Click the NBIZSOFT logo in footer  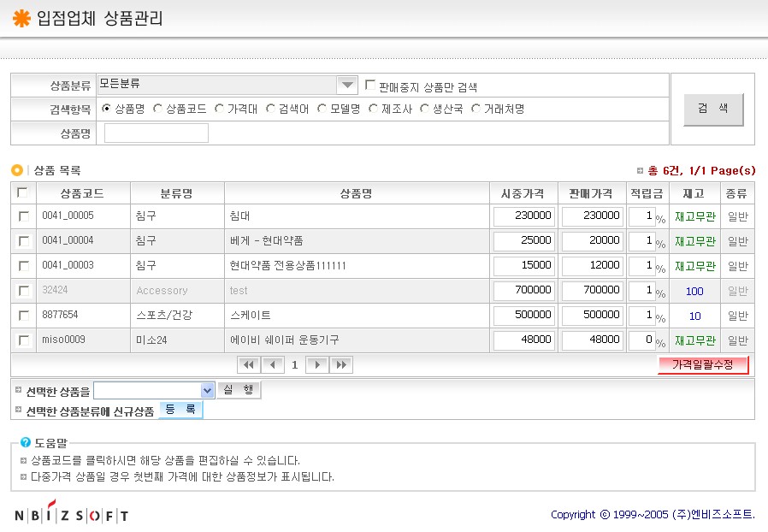72,515
